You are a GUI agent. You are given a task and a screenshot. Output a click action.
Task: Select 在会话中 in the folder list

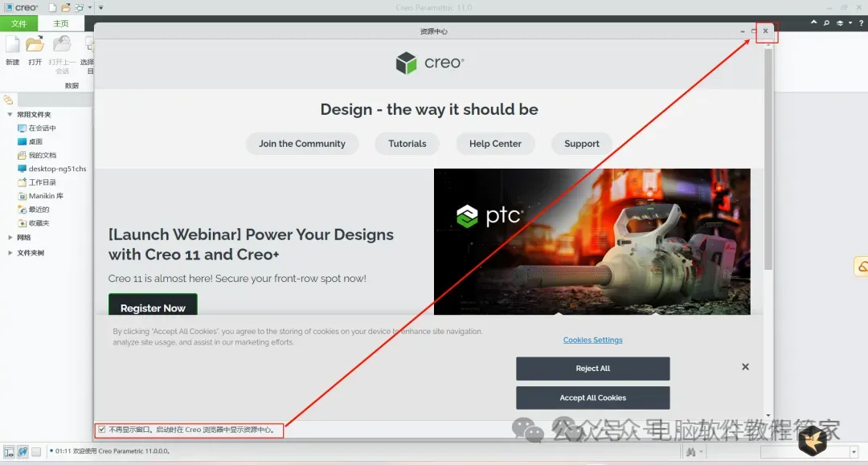click(37, 128)
